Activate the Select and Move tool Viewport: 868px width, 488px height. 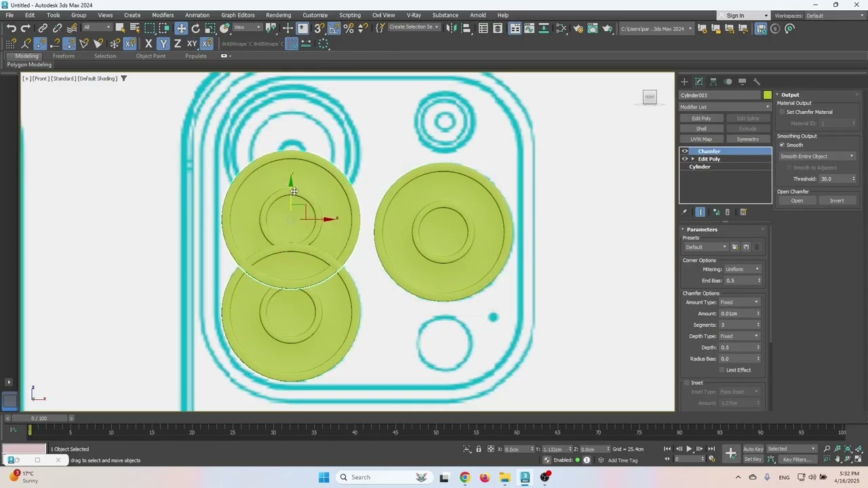coord(181,28)
